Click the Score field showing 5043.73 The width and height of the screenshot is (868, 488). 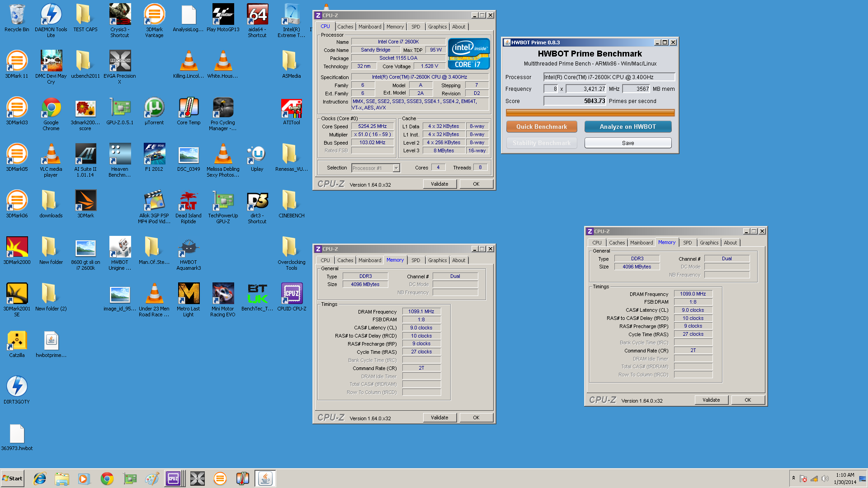pyautogui.click(x=575, y=101)
